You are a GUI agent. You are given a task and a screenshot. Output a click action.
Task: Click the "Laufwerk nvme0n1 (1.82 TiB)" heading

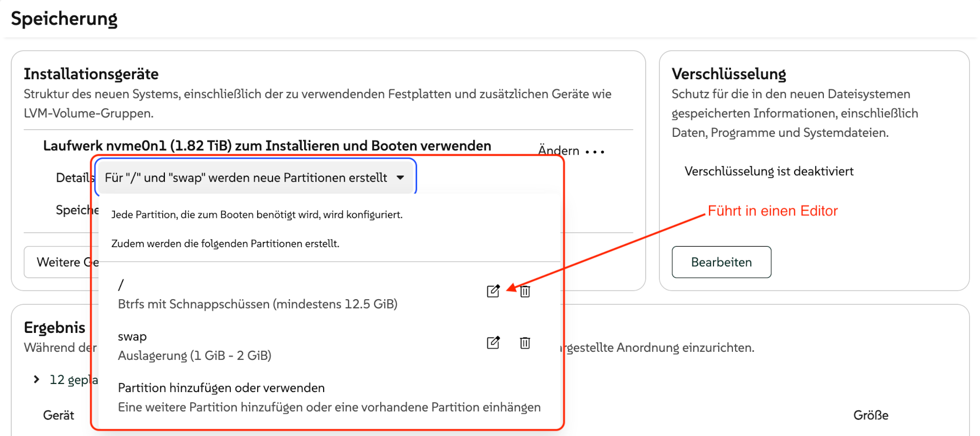coord(267,146)
